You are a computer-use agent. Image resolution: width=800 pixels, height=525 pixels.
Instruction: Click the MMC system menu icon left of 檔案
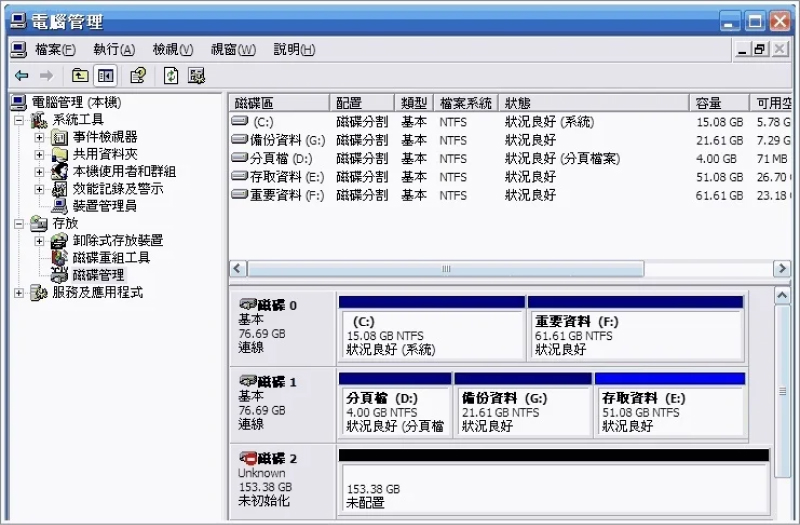(x=18, y=49)
